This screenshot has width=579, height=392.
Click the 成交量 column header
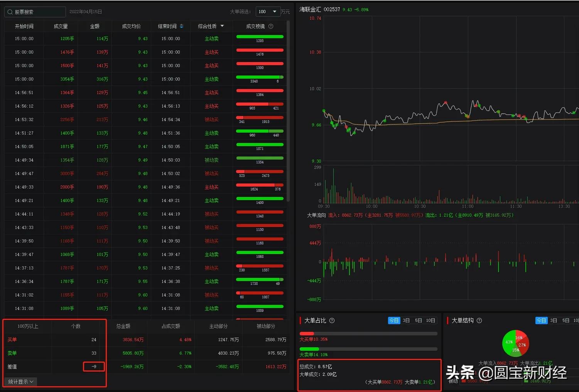61,26
